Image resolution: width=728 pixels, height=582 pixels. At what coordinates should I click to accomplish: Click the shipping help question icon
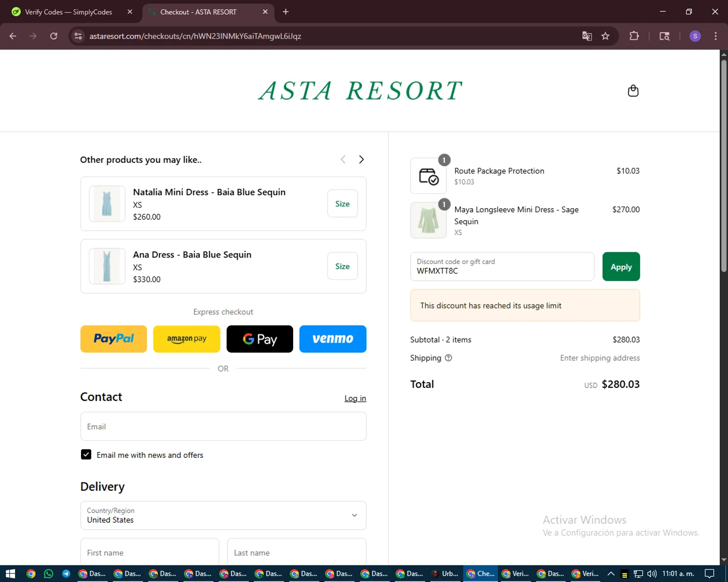point(448,358)
